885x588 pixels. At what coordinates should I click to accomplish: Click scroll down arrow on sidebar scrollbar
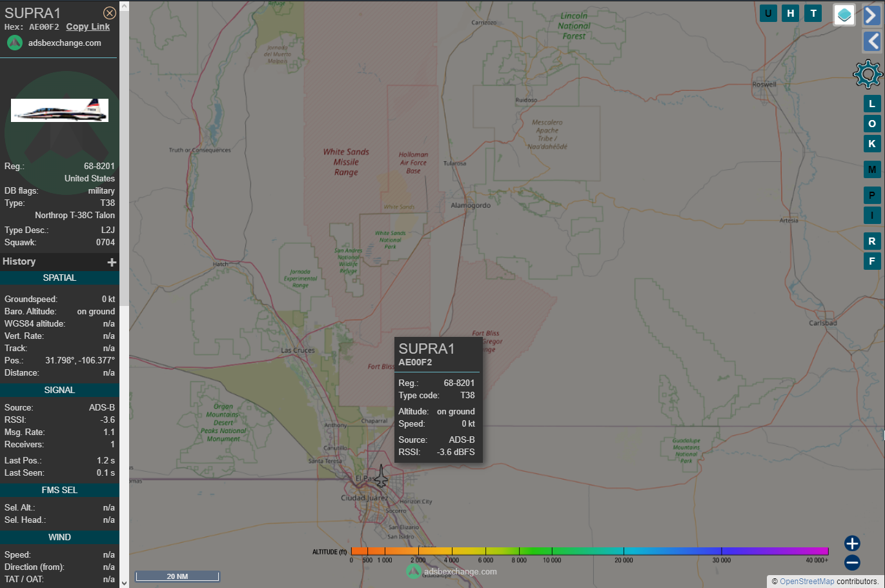(x=124, y=583)
